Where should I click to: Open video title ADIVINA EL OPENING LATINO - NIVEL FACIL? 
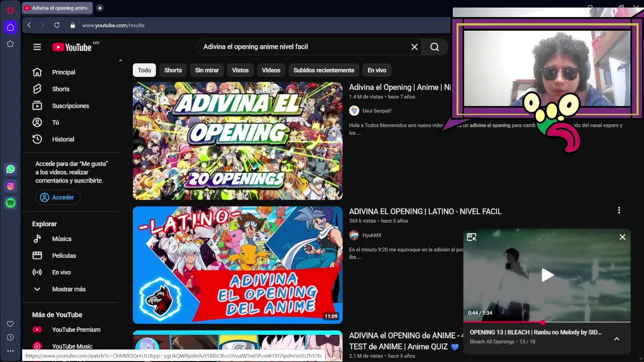(425, 212)
